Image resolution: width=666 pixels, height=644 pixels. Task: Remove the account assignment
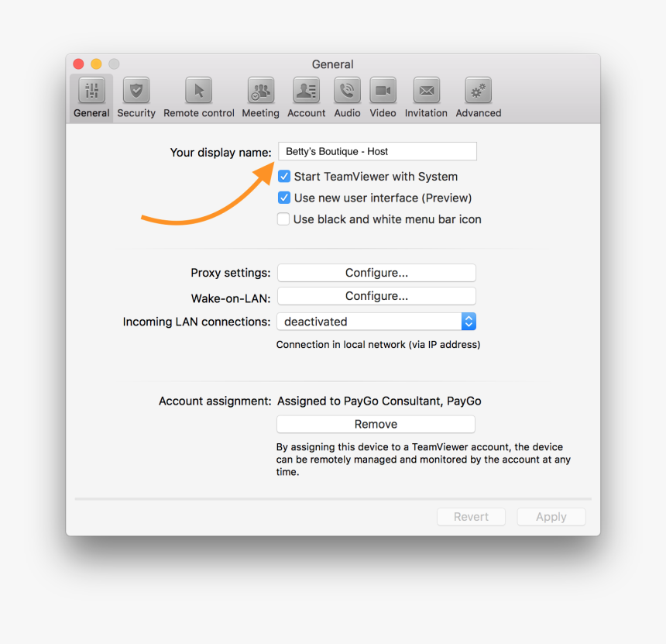(376, 424)
